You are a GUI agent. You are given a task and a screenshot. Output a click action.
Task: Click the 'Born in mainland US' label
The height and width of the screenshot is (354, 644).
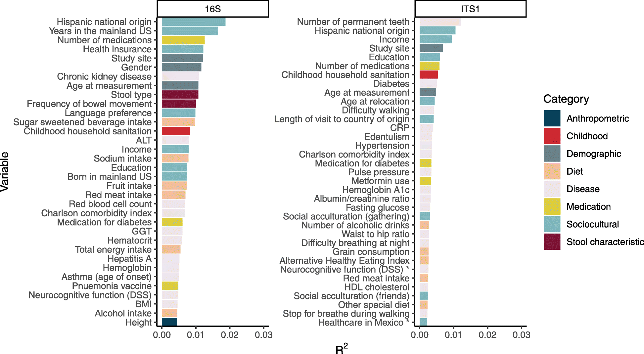tap(110, 177)
